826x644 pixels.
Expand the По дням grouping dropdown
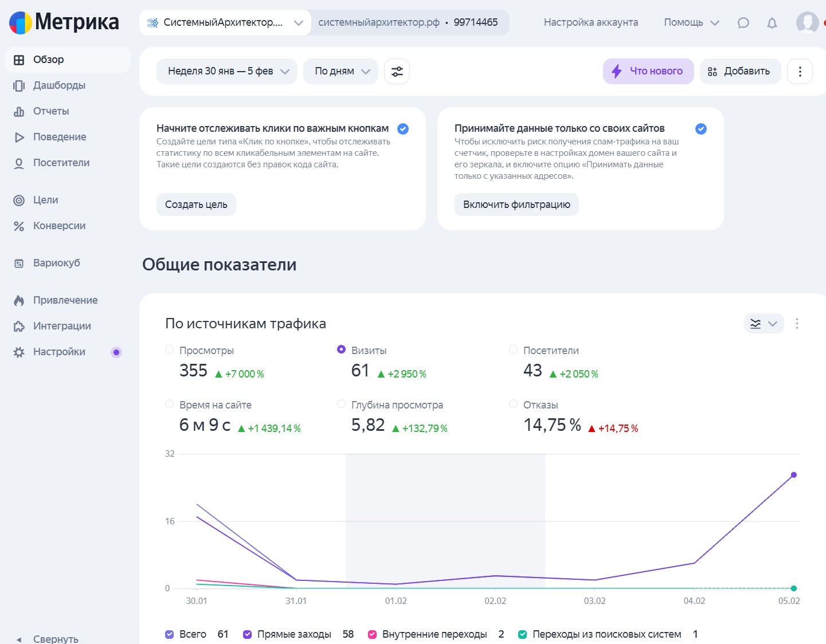340,72
